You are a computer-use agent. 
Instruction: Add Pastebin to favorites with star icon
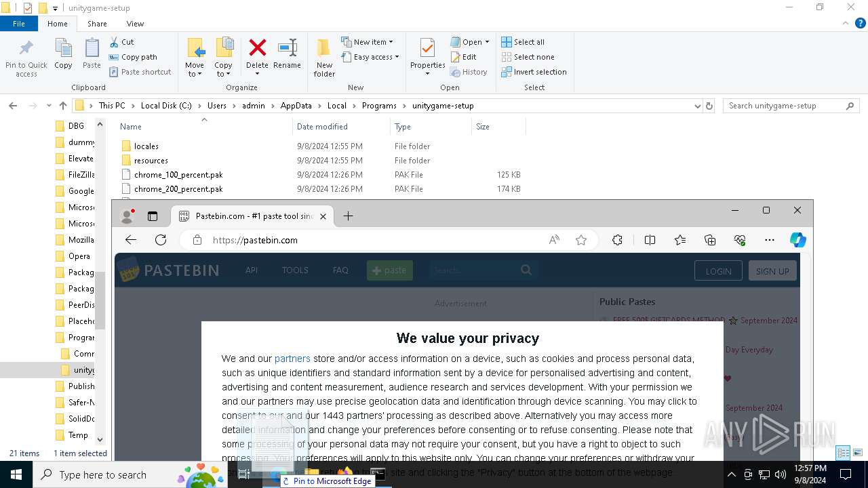click(x=581, y=240)
